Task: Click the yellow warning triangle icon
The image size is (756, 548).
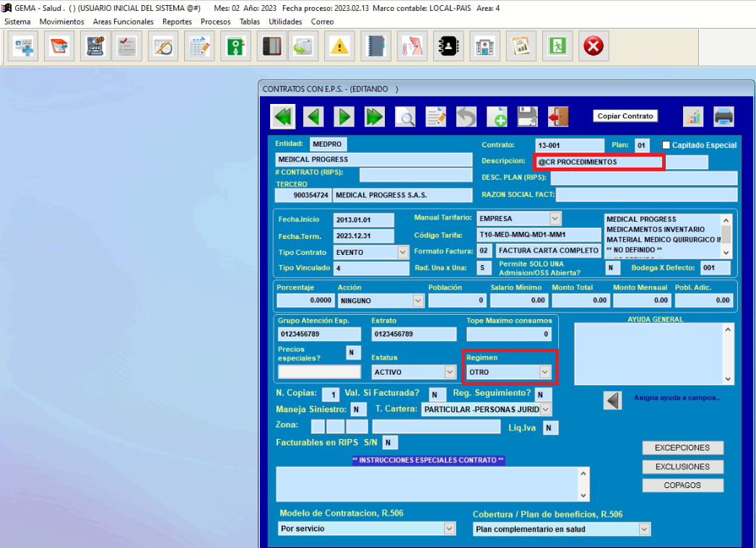Action: point(339,46)
